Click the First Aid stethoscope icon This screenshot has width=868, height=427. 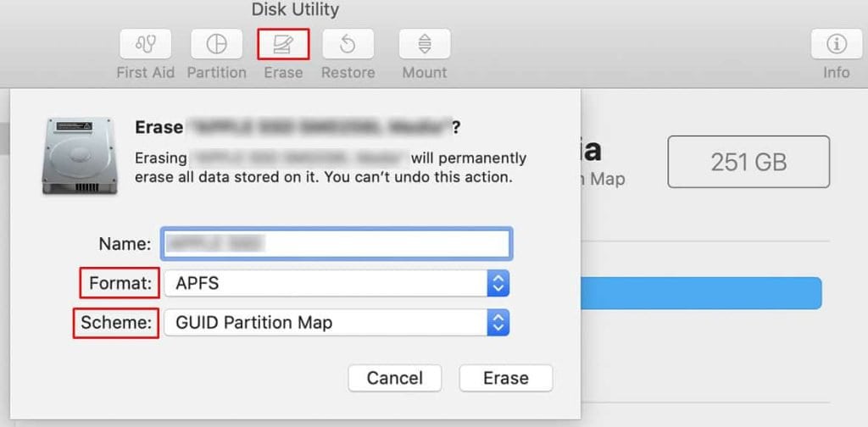pos(146,44)
